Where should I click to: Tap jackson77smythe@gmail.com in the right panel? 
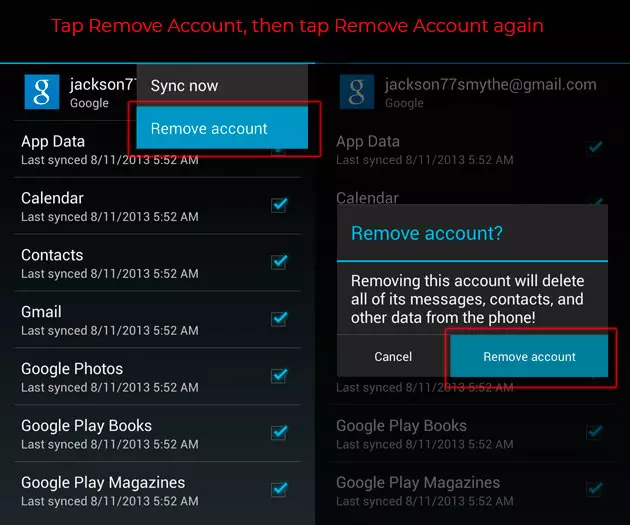(x=491, y=85)
